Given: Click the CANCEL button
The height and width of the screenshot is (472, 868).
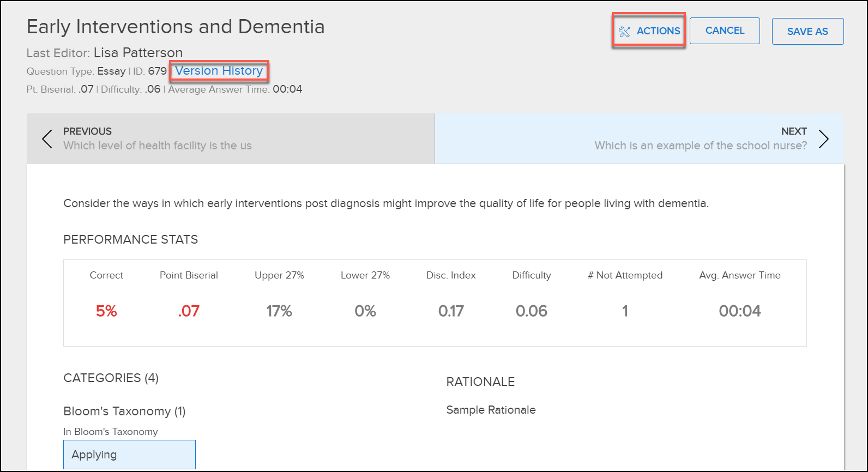Looking at the screenshot, I should (x=725, y=31).
